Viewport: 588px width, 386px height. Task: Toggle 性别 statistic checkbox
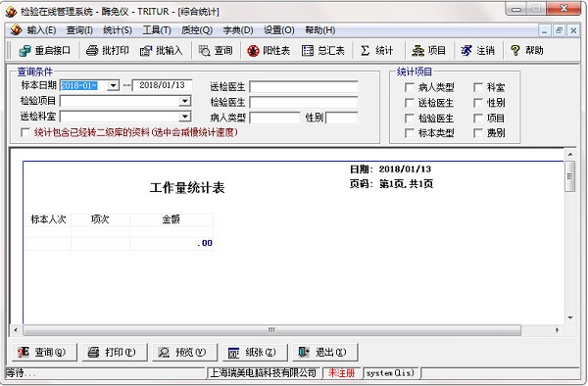pyautogui.click(x=478, y=103)
